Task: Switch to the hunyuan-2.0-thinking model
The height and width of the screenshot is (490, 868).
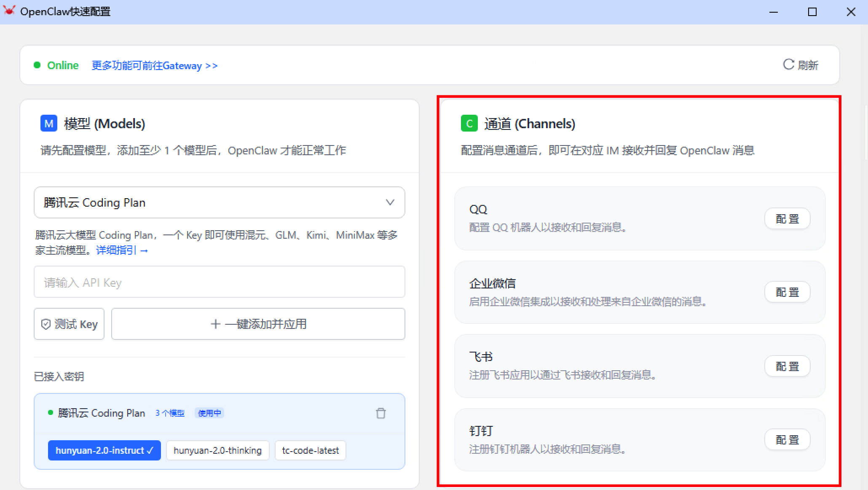Action: pos(217,450)
